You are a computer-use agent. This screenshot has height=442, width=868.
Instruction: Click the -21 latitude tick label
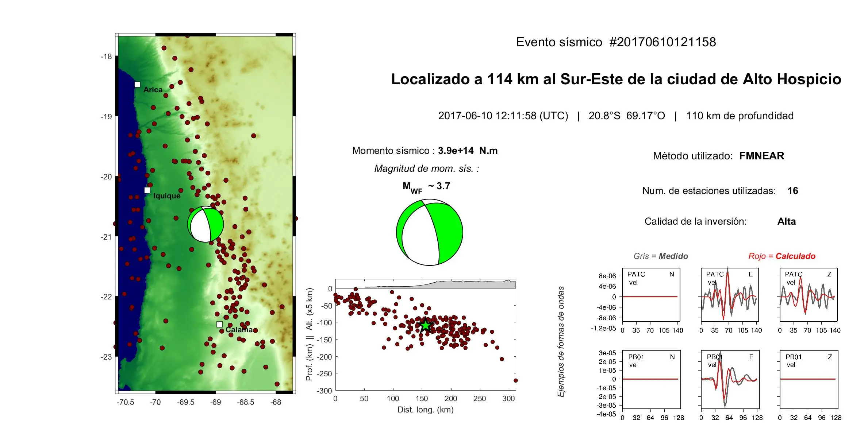point(106,237)
